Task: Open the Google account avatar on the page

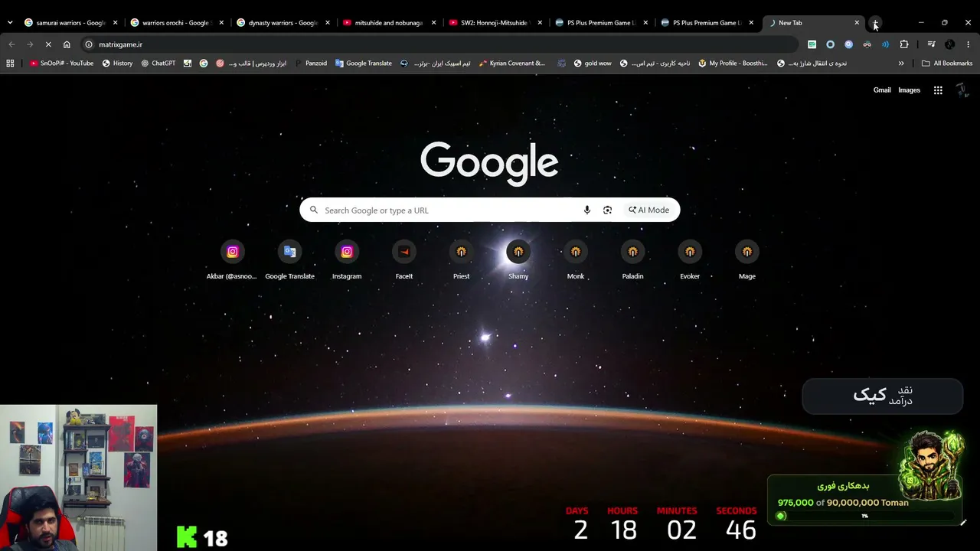Action: (962, 90)
